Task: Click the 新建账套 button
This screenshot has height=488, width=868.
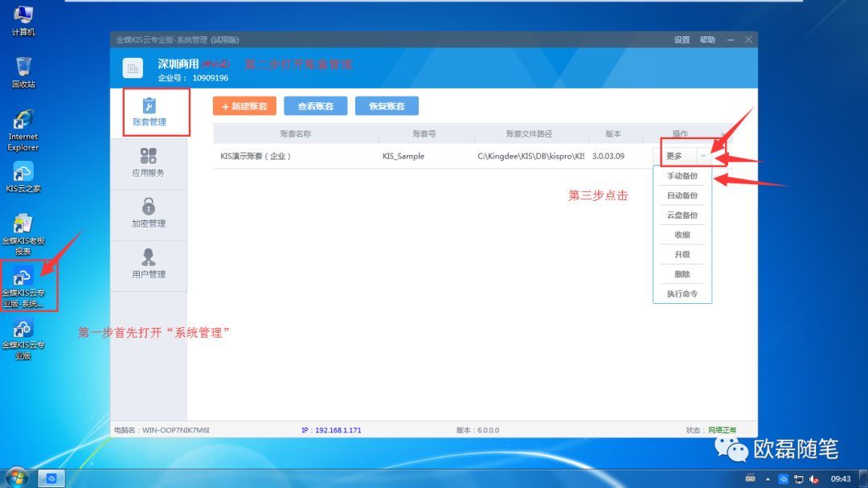Action: pos(244,106)
